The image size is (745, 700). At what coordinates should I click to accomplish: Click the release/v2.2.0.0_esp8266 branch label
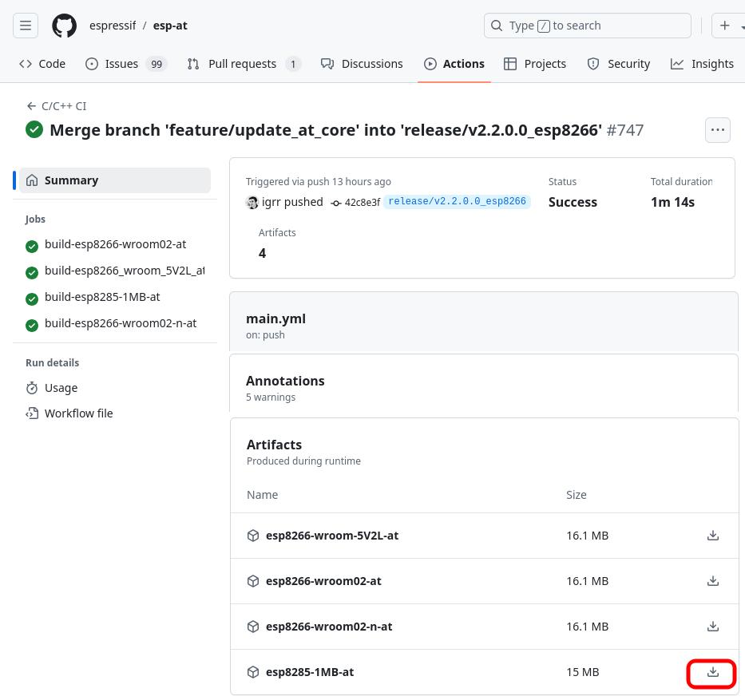click(457, 202)
